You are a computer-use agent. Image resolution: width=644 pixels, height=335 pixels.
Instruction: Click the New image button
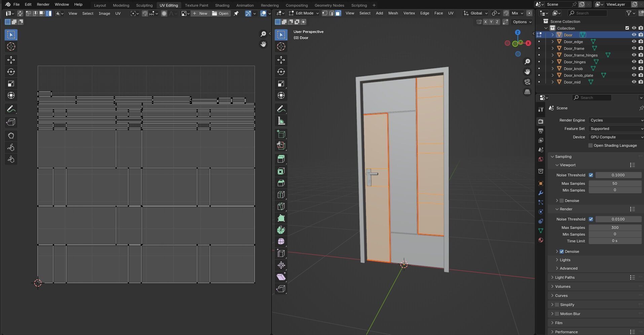[200, 13]
